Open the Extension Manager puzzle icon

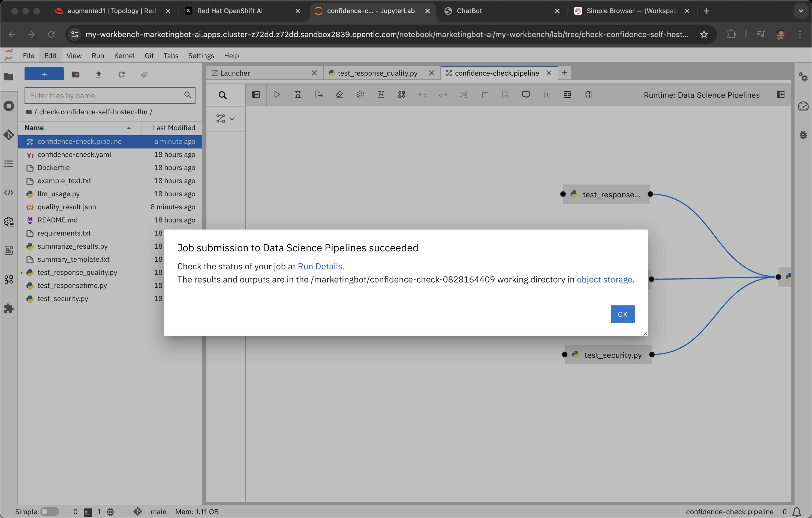(9, 308)
